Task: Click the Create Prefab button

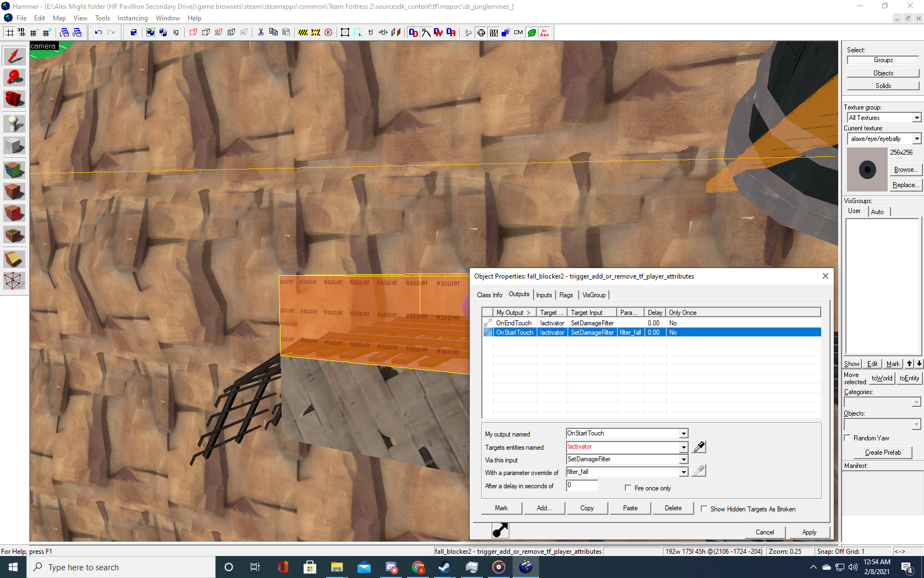Action: (883, 452)
